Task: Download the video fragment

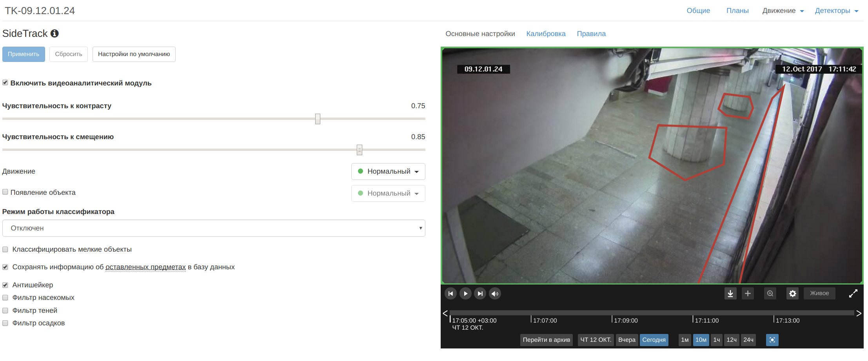Action: coord(730,294)
